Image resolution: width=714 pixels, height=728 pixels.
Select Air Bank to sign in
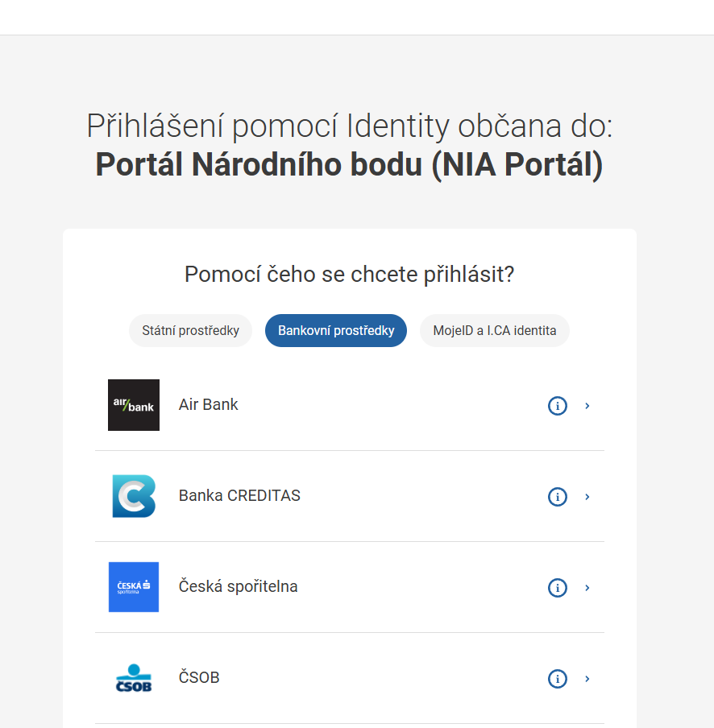pos(208,405)
